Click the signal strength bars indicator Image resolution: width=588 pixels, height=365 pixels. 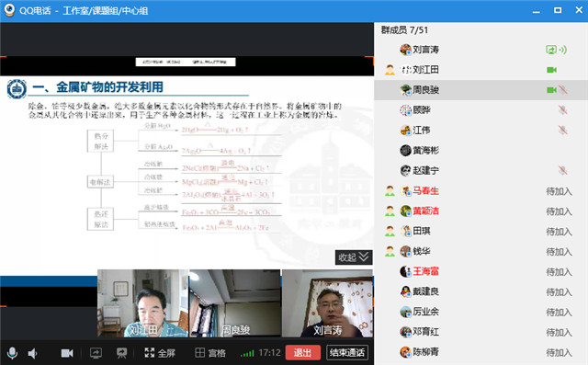click(x=247, y=353)
